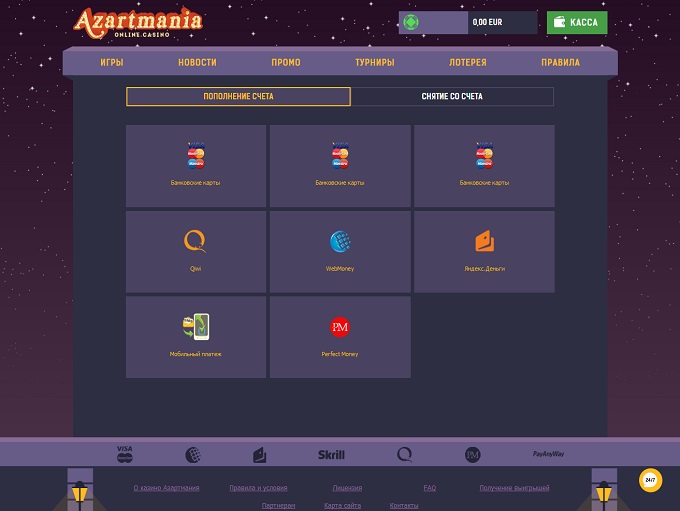
Task: Choose the Яндекс.Деньги wallet icon
Action: [x=484, y=241]
